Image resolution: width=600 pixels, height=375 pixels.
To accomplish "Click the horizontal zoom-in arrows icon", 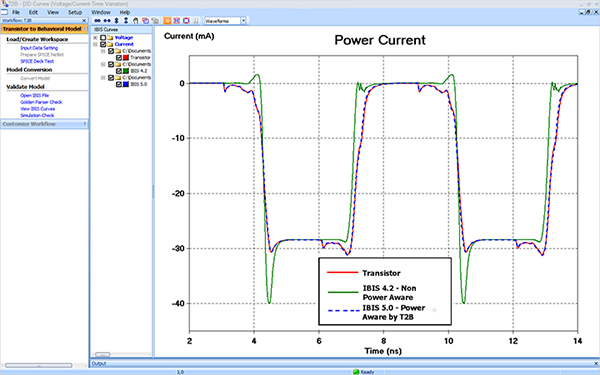I will tap(107, 21).
